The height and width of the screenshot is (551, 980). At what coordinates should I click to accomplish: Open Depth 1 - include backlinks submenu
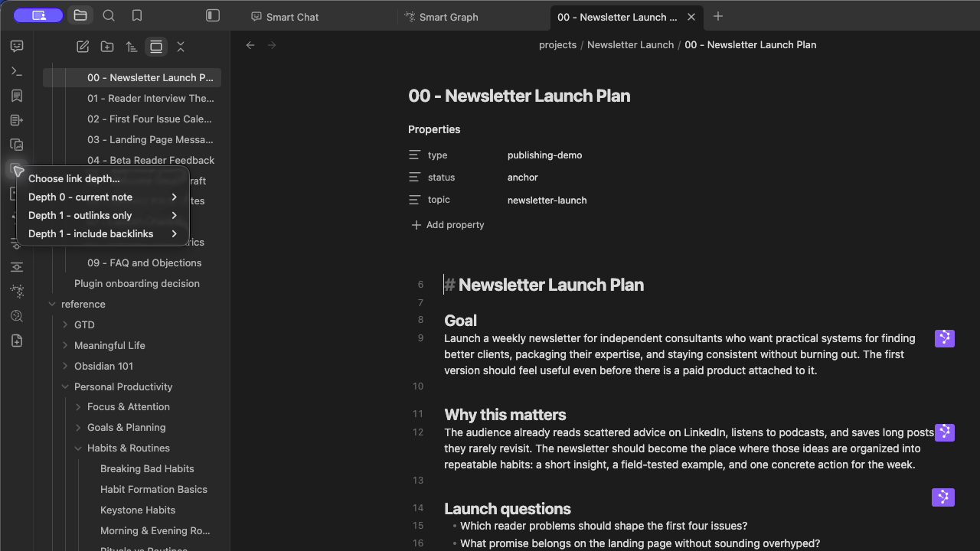pyautogui.click(x=103, y=233)
